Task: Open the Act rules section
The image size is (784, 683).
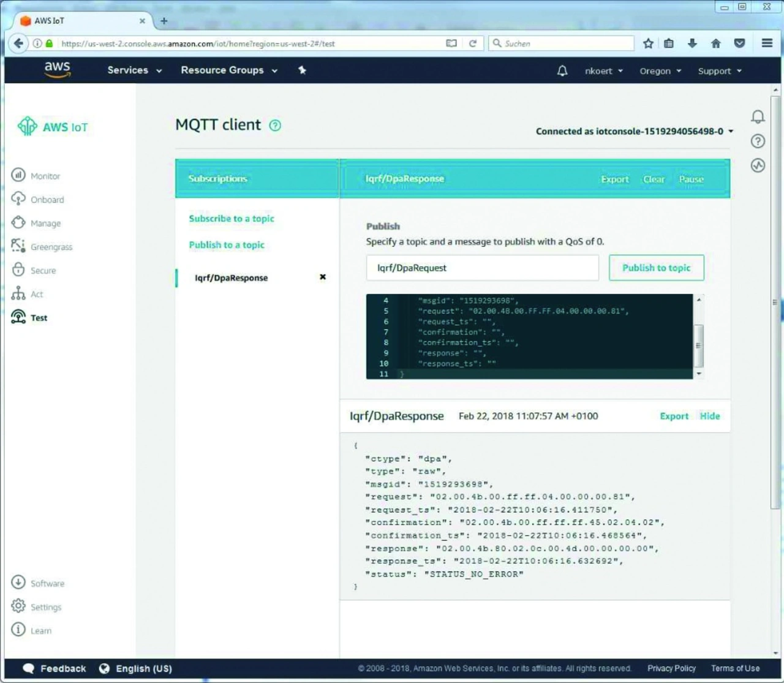Action: (28, 294)
